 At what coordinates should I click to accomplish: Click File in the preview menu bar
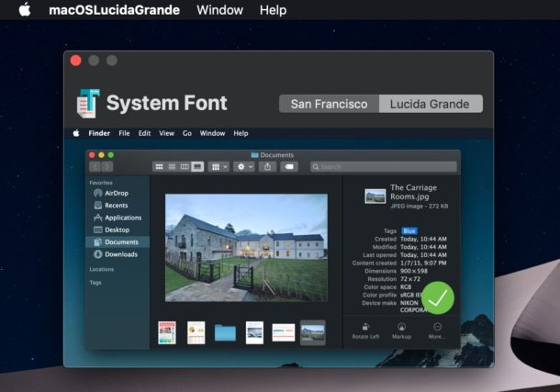tap(124, 133)
